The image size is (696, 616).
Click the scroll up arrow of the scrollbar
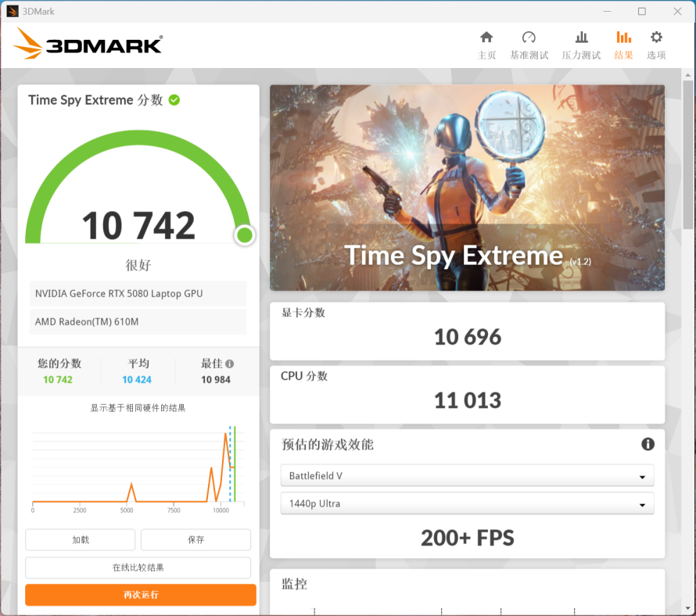[687, 75]
